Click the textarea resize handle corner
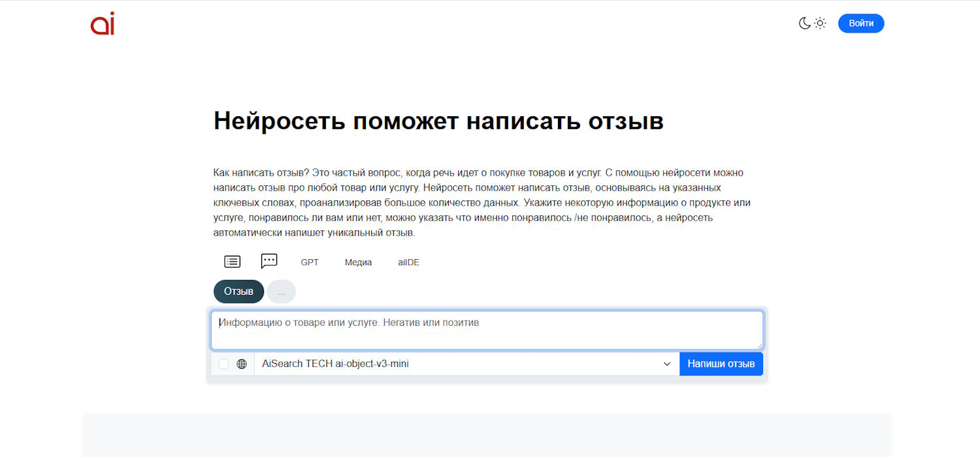 (x=759, y=346)
